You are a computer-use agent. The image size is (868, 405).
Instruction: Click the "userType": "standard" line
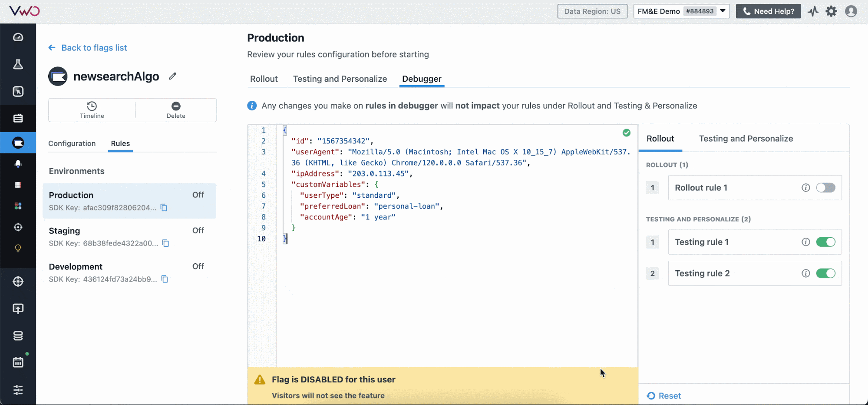point(350,196)
